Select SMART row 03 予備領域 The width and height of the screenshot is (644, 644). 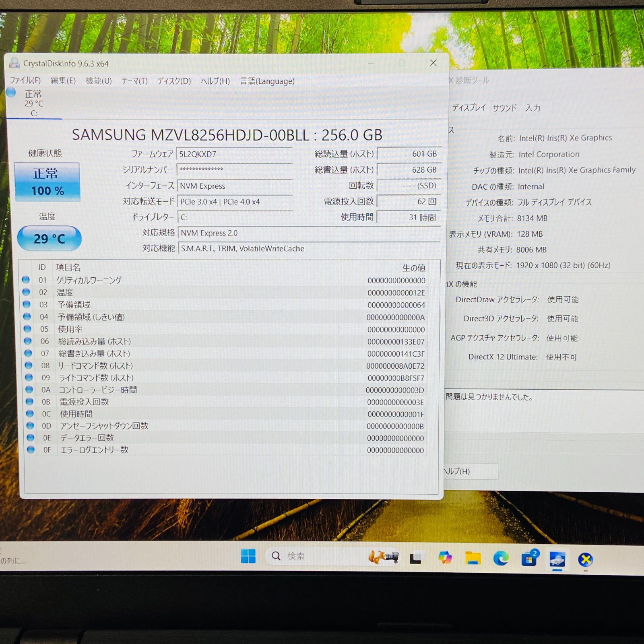pos(223,305)
